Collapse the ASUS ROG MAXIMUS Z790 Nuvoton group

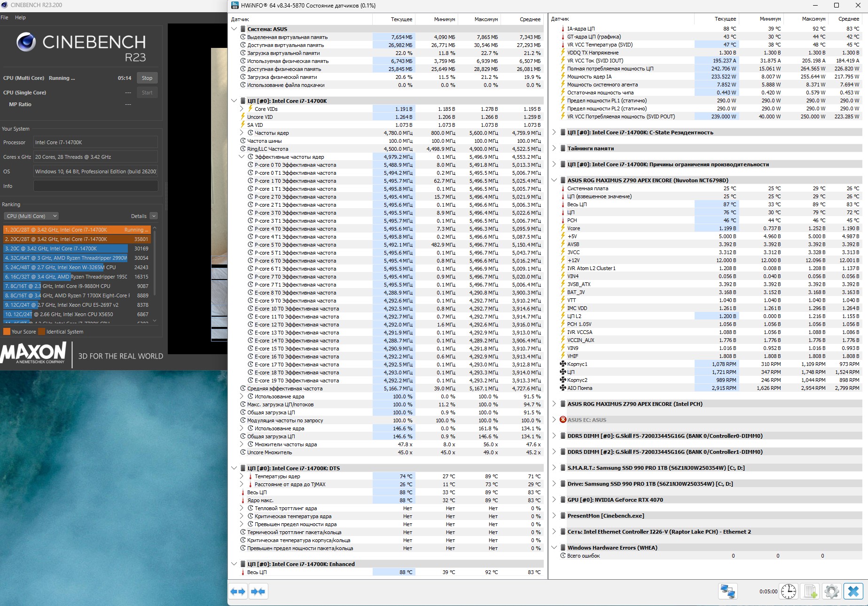(x=554, y=180)
